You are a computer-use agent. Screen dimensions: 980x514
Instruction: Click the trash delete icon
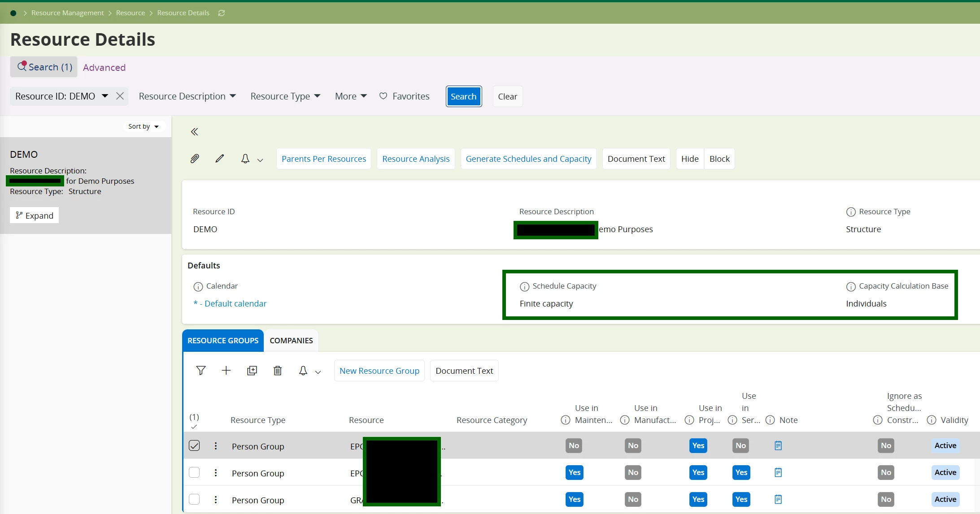pyautogui.click(x=278, y=371)
